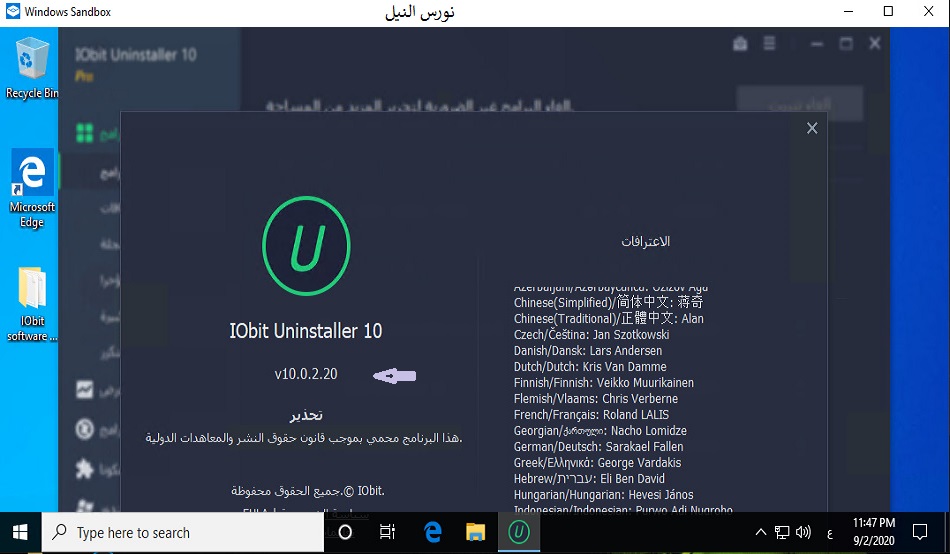Open the IObit hamburger options menu

click(x=769, y=44)
